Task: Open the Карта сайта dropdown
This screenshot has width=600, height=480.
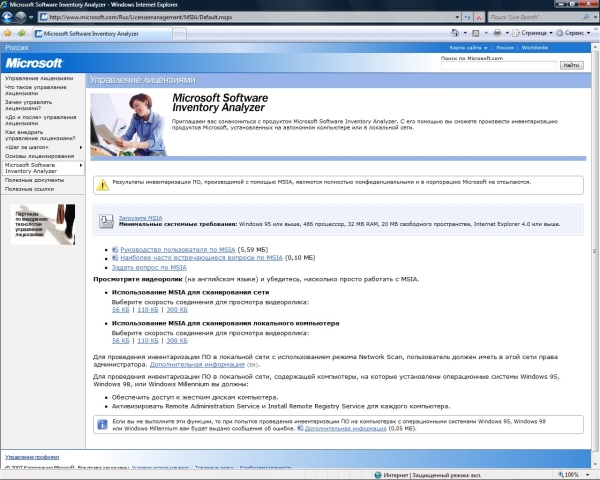Action: [468, 48]
